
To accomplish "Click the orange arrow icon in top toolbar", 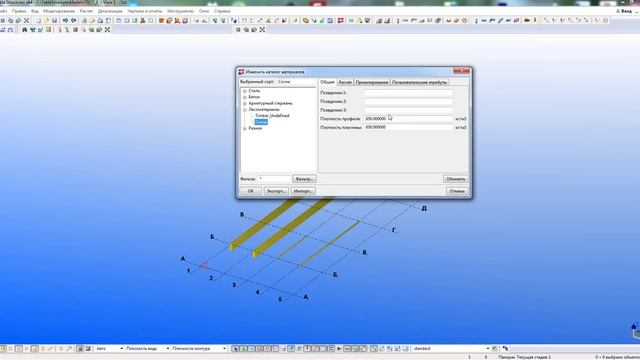I will [x=527, y=20].
